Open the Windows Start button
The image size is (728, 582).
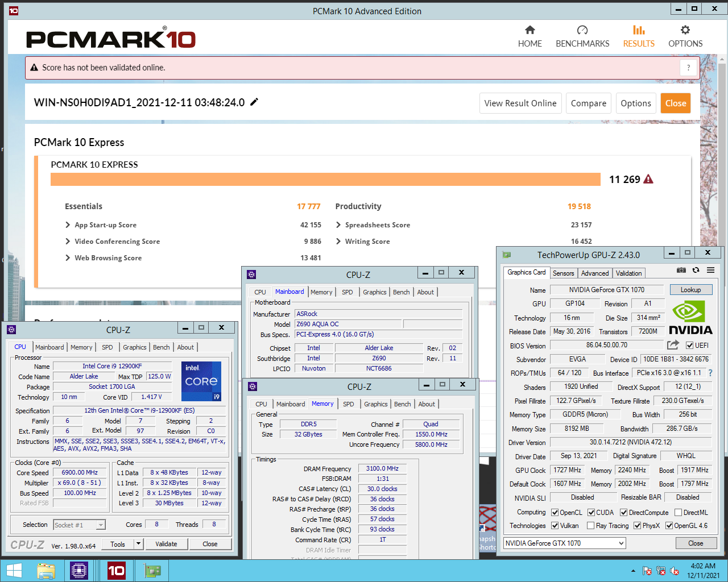point(14,571)
